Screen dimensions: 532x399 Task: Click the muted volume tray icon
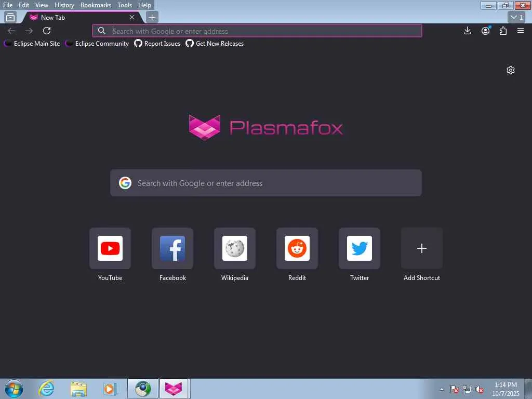(x=480, y=389)
